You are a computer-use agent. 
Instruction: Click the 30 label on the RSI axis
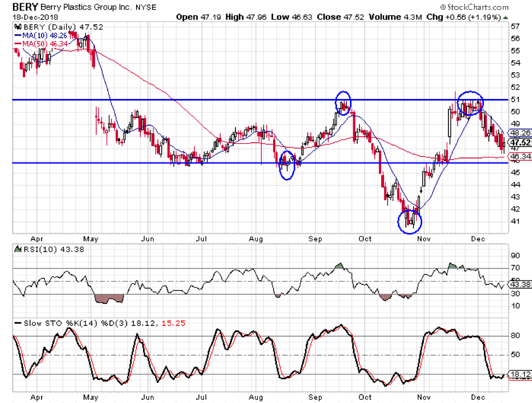click(515, 294)
